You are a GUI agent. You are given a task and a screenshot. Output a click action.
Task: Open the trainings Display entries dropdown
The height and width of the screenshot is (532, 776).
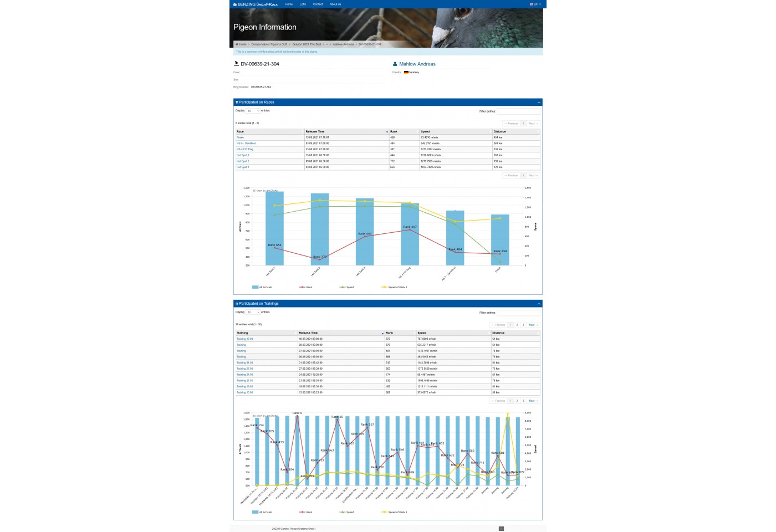(x=253, y=312)
